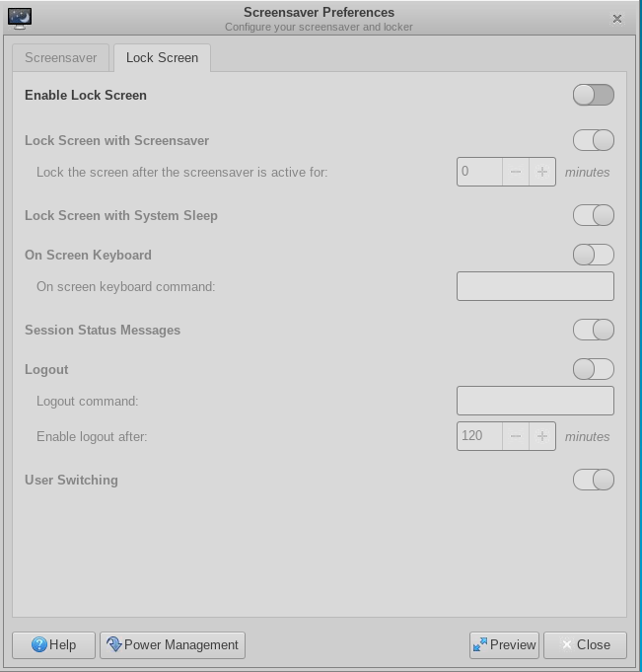Decrease screensaver lock delay minutes
Screen dimensions: 642x672
coord(516,172)
